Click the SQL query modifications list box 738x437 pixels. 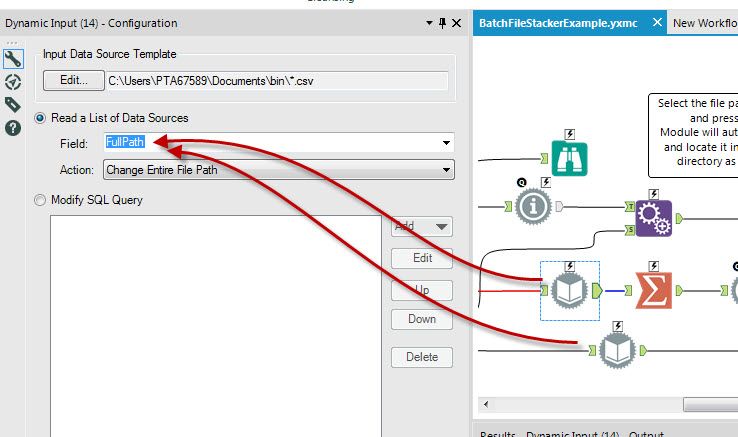pos(216,326)
